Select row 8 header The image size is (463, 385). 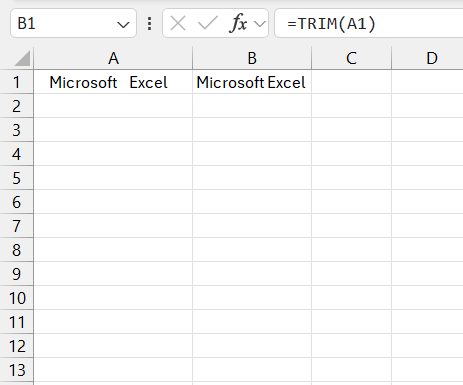click(16, 250)
